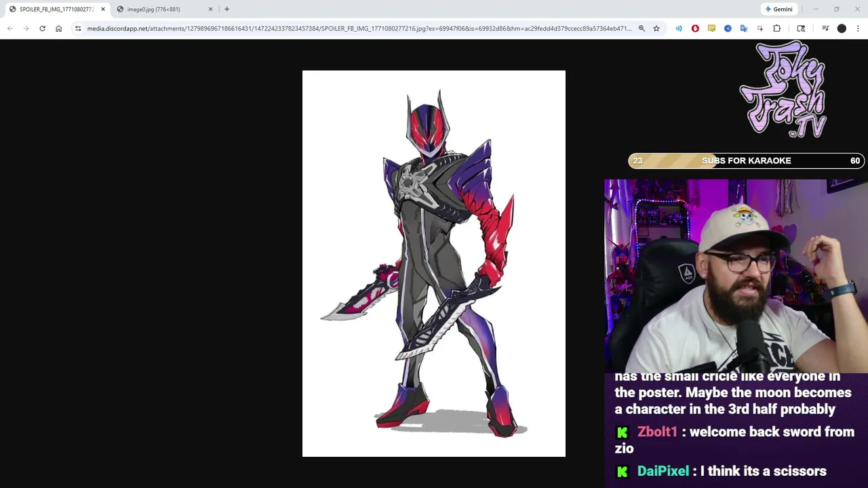This screenshot has height=488, width=868.
Task: Open the Extensions puzzle menu
Action: (x=777, y=28)
